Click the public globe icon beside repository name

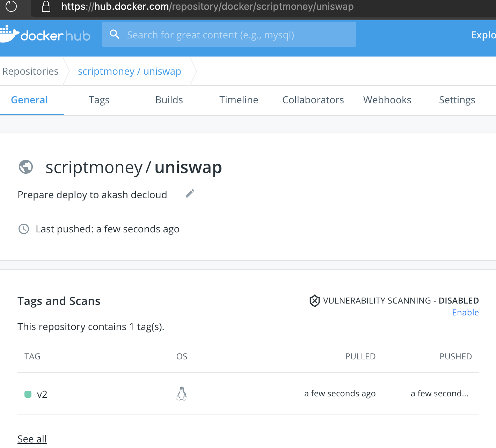point(26,167)
